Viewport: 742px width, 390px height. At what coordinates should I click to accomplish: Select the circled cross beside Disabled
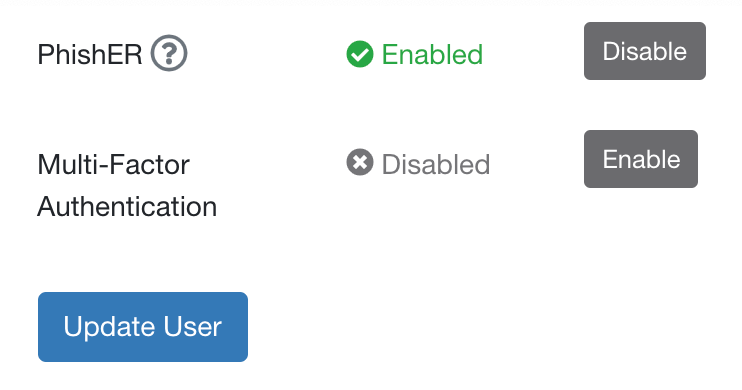pyautogui.click(x=360, y=162)
